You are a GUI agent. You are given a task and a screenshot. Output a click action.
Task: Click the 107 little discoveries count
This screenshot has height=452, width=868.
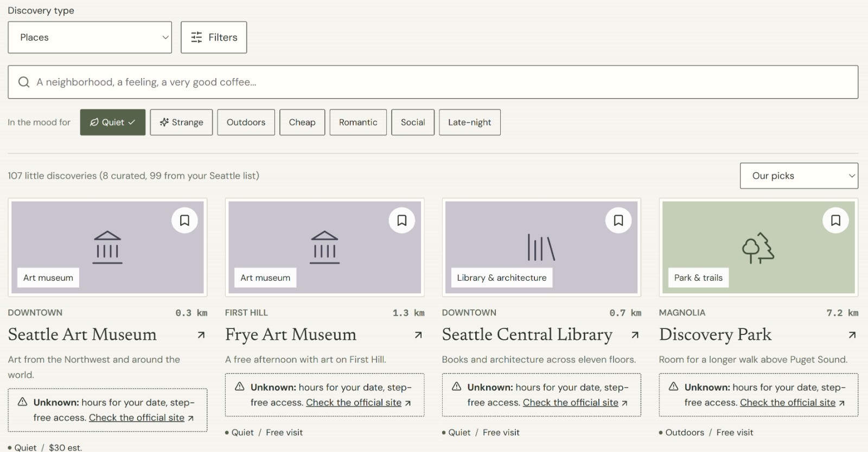[133, 176]
